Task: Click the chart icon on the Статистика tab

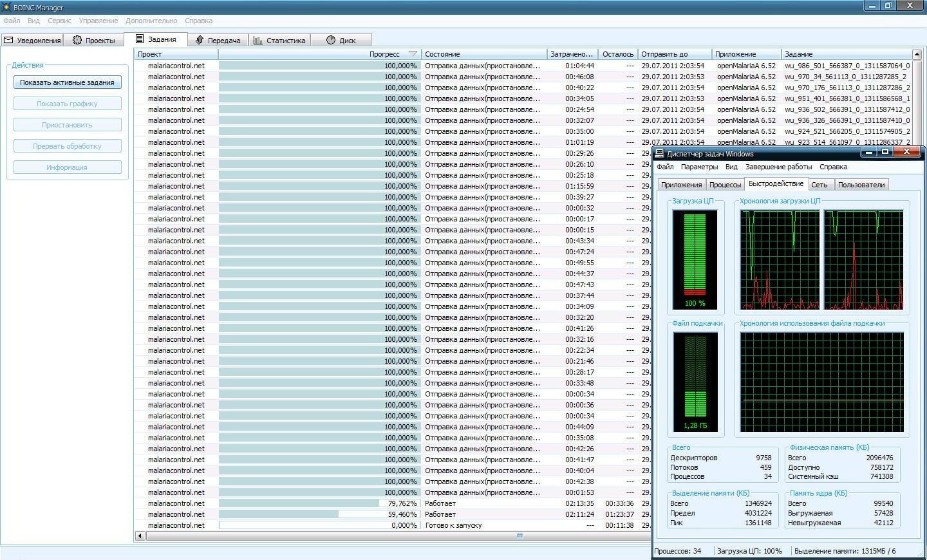Action: (x=258, y=40)
